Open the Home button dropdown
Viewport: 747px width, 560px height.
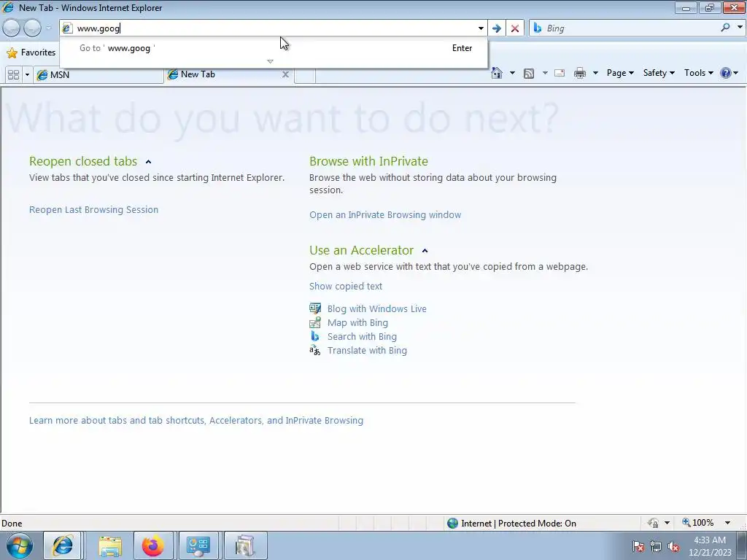(x=512, y=73)
